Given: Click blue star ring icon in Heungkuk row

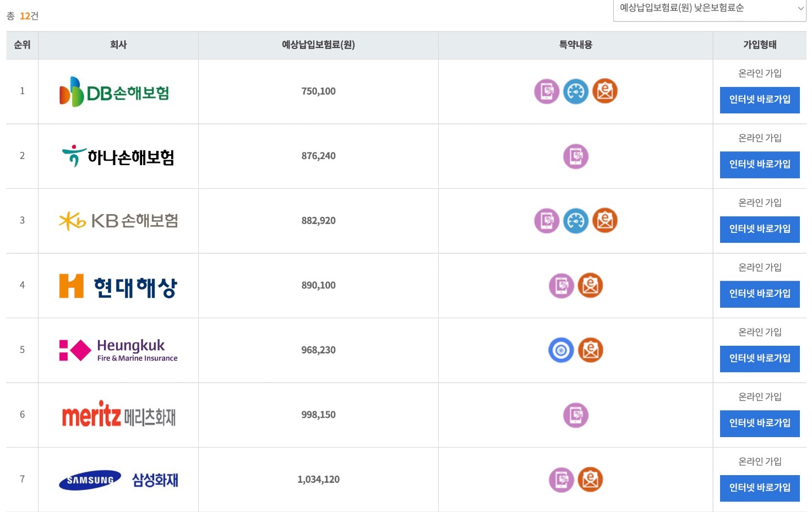Looking at the screenshot, I should coord(562,350).
